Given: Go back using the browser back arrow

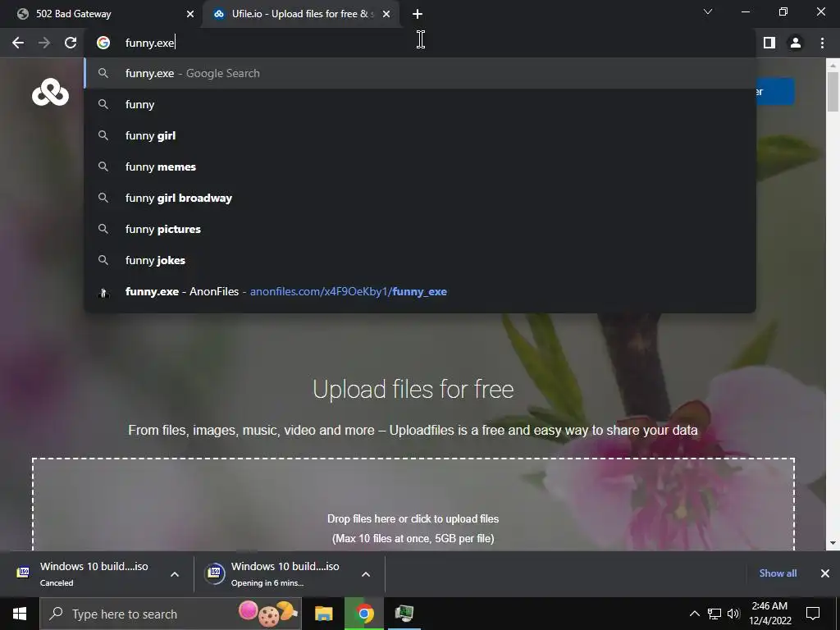Looking at the screenshot, I should (18, 43).
